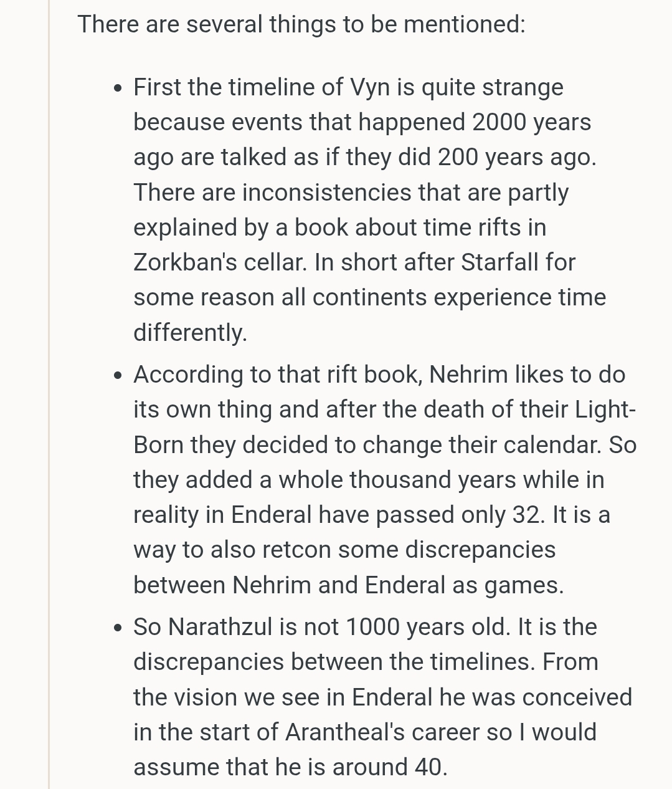Click the vertical quote bar on left edge
The width and height of the screenshot is (672, 789).
pos(49,395)
